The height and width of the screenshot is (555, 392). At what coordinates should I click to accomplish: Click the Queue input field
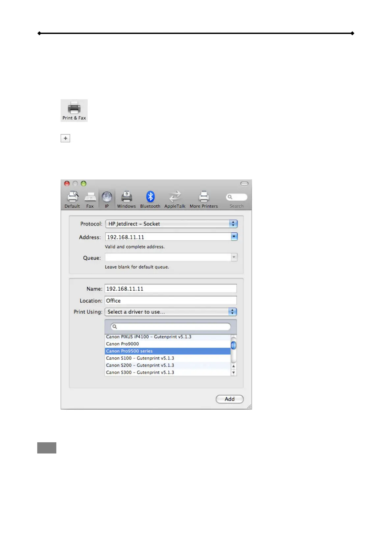168,257
